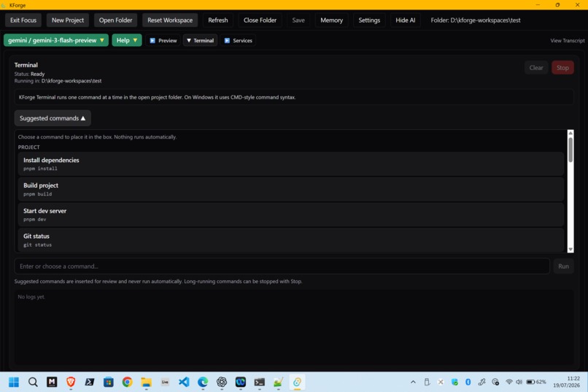Click Reset Workspace button
This screenshot has height=392, width=588.
(x=170, y=20)
